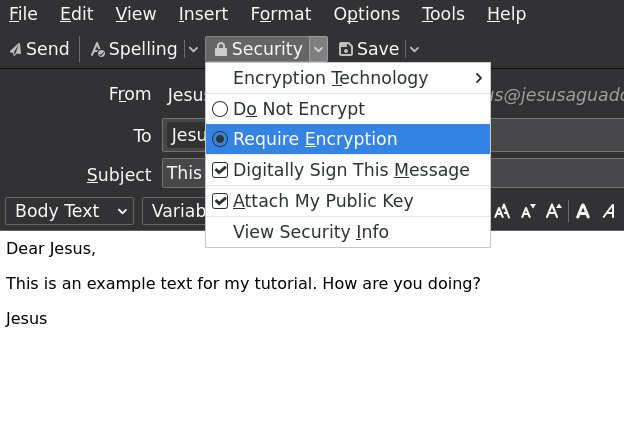Image resolution: width=624 pixels, height=440 pixels.
Task: Open the Spelling dropdown arrow
Action: [194, 49]
